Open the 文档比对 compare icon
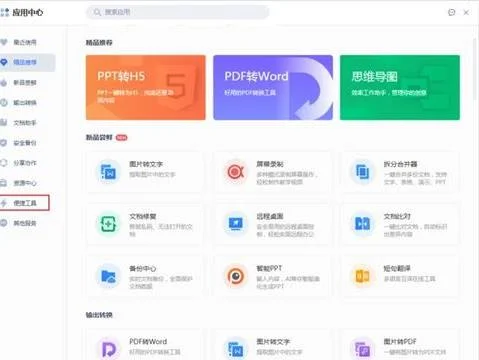Image resolution: width=479 pixels, height=360 pixels. pyautogui.click(x=362, y=224)
